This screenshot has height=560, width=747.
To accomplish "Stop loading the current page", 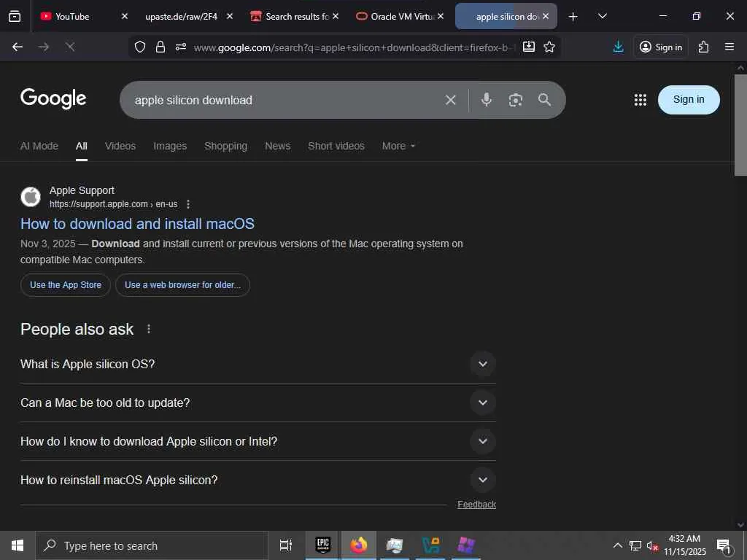I will [x=70, y=47].
